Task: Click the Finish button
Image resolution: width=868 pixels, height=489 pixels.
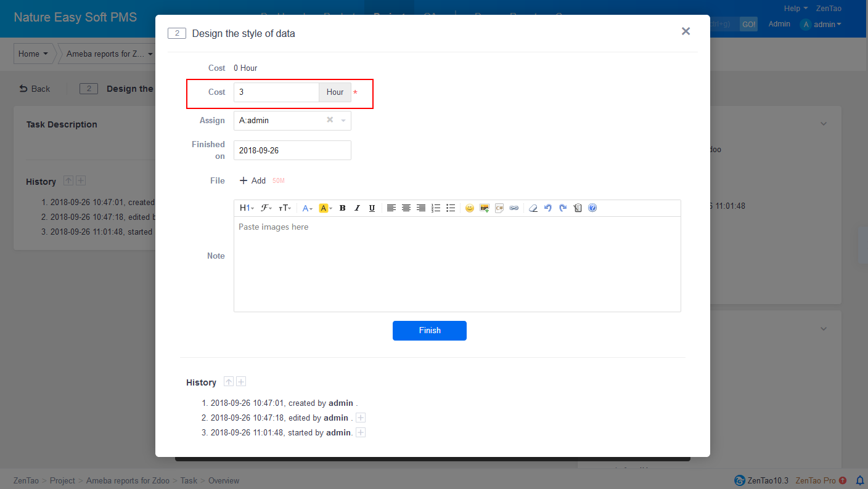Action: pyautogui.click(x=430, y=331)
